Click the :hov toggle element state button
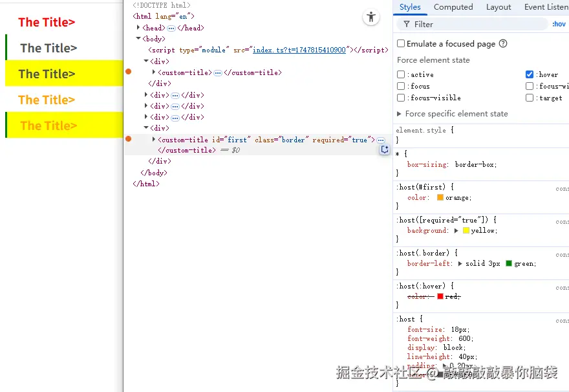 tap(559, 24)
